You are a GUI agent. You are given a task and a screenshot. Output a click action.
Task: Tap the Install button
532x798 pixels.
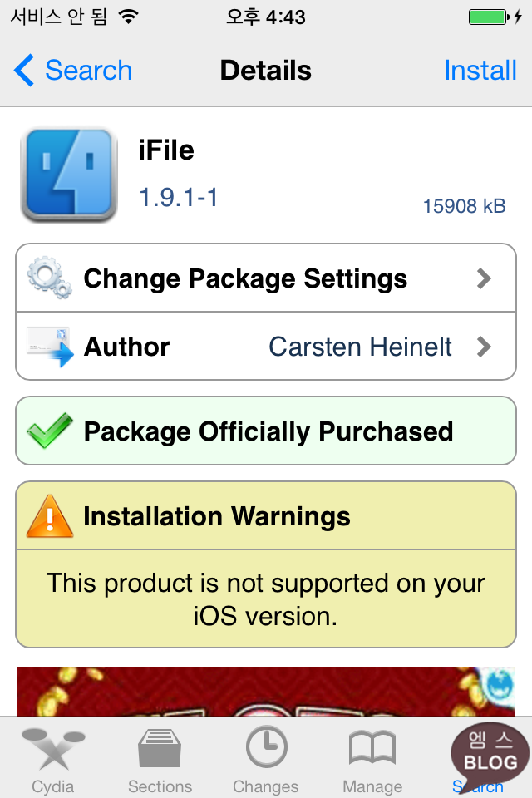coord(480,71)
